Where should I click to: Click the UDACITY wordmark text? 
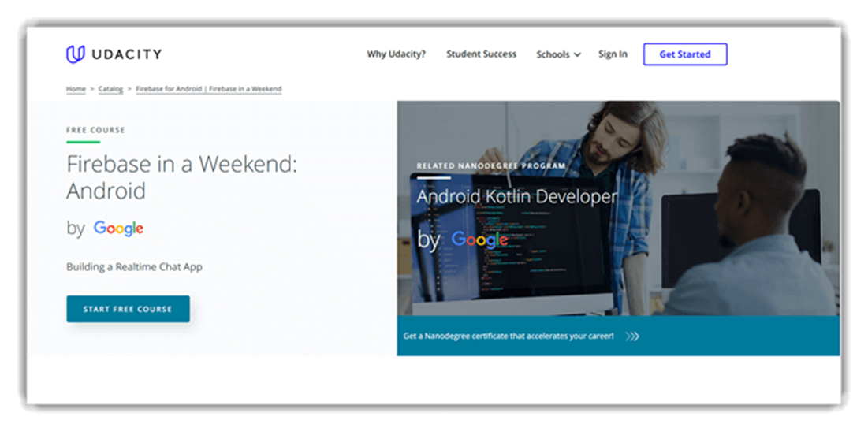(125, 54)
